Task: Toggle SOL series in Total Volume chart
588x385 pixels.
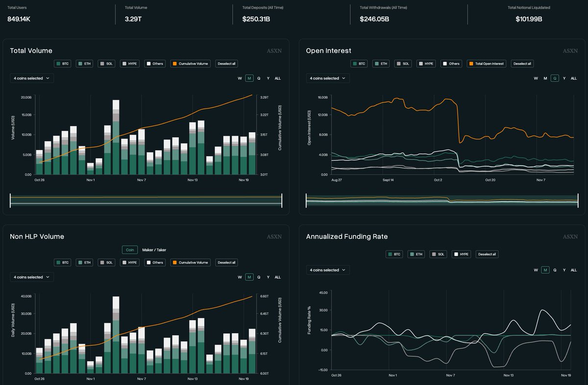Action: 107,64
